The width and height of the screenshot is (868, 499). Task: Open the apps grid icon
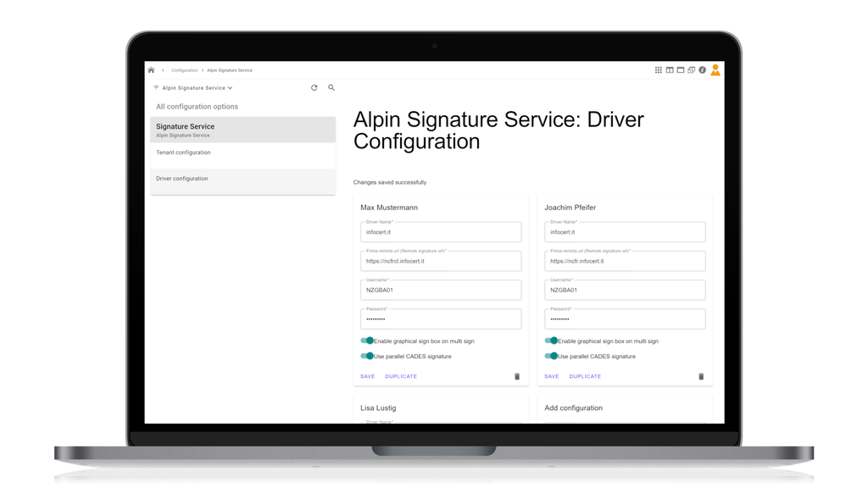coord(658,70)
